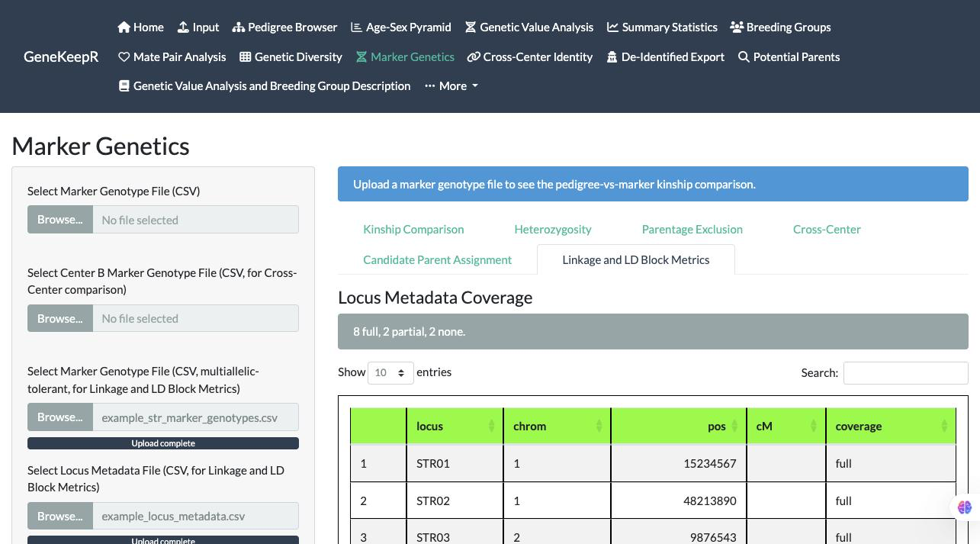Click the Genetic Diversity grid icon
This screenshot has height=544, width=980.
click(246, 57)
